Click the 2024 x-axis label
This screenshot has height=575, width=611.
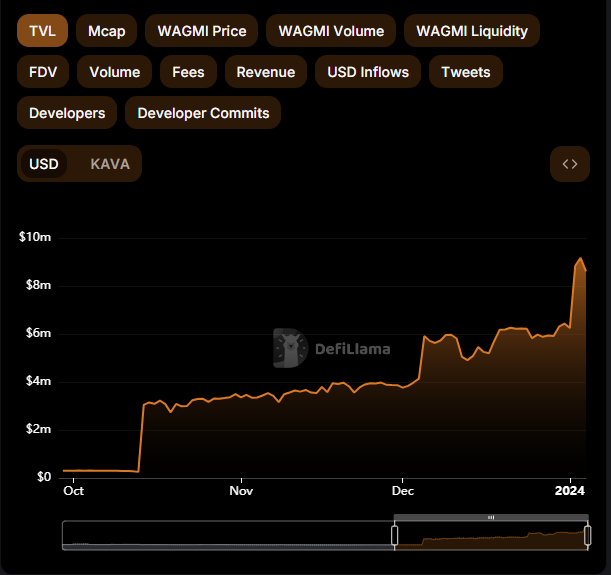(x=570, y=491)
